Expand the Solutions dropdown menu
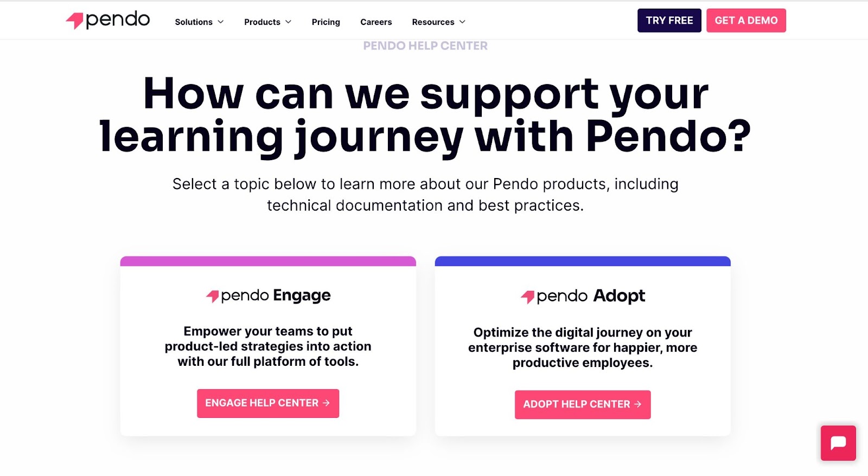The width and height of the screenshot is (868, 476). [x=199, y=22]
